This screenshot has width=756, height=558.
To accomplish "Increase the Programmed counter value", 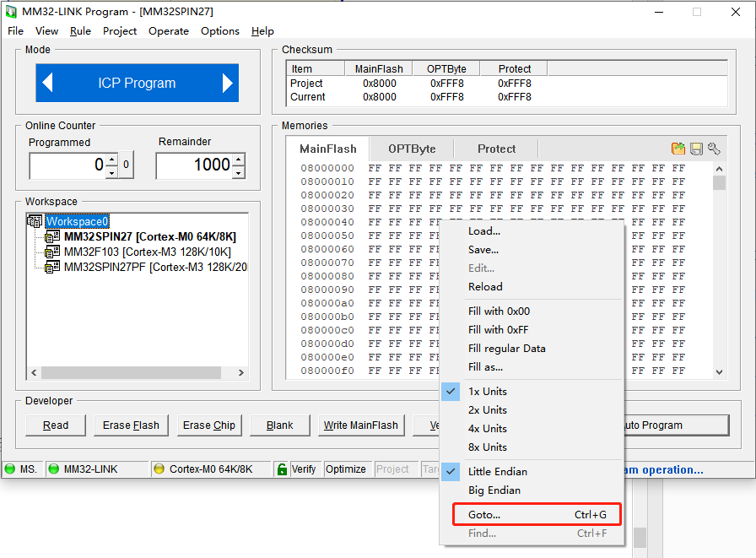I will [112, 160].
